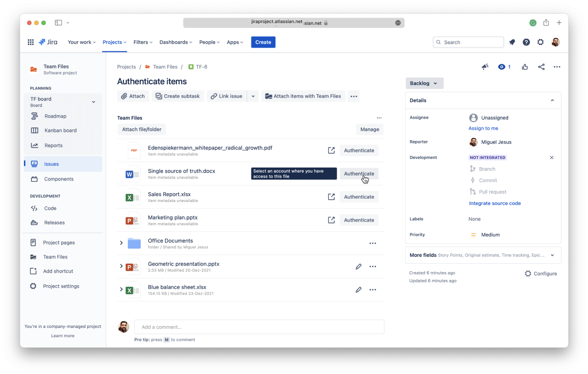This screenshot has width=588, height=374.
Task: Open People menu
Action: [x=209, y=42]
